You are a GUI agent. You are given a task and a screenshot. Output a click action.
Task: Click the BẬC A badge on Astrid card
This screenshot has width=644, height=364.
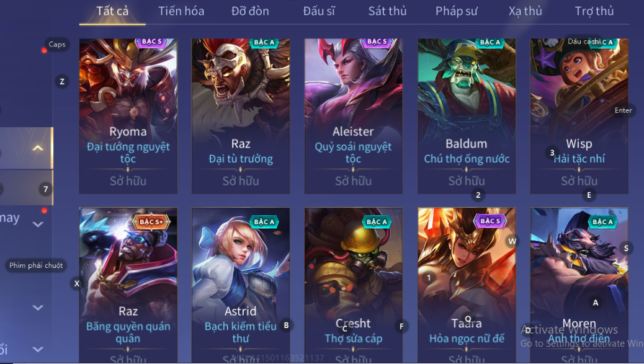264,222
